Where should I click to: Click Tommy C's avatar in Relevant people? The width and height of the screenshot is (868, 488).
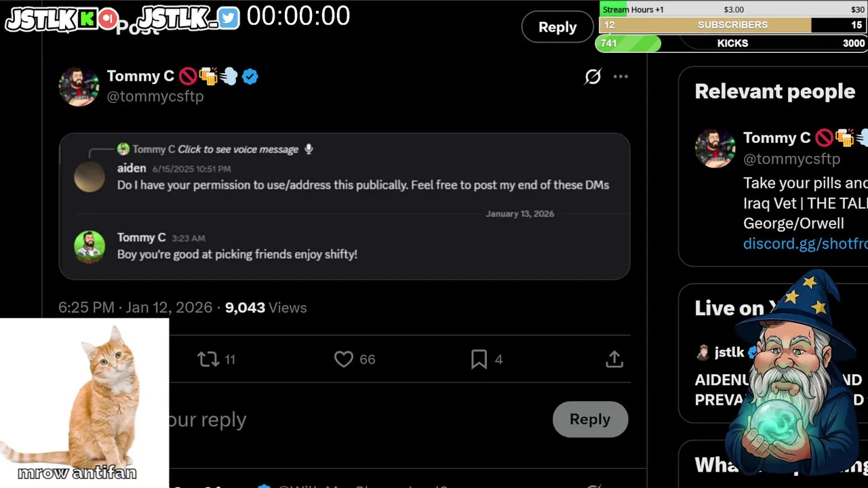click(x=715, y=148)
